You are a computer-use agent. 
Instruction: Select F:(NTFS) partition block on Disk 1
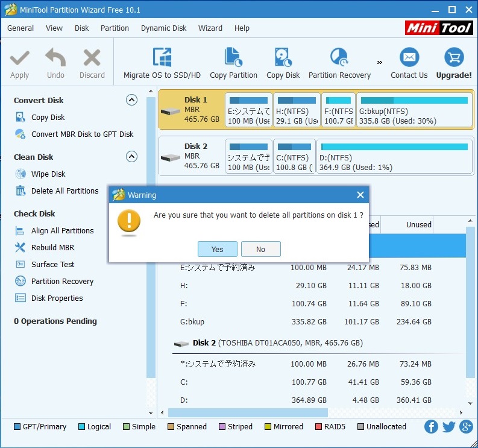pyautogui.click(x=338, y=110)
